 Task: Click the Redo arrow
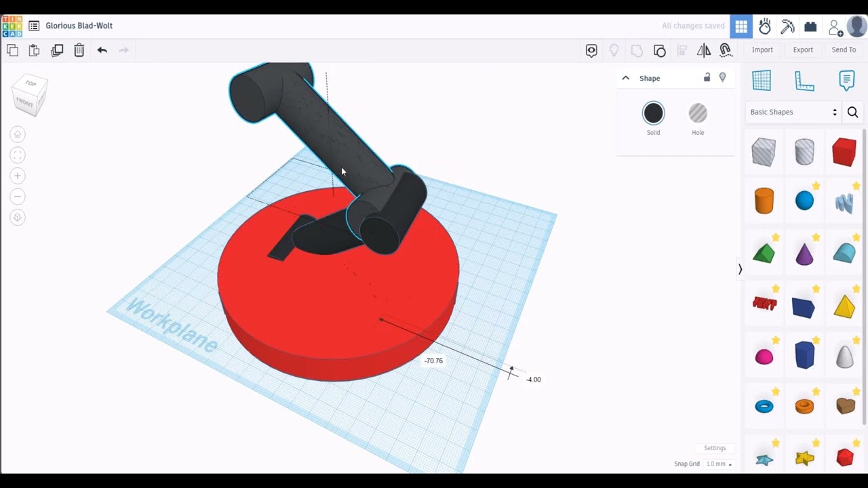pyautogui.click(x=123, y=50)
